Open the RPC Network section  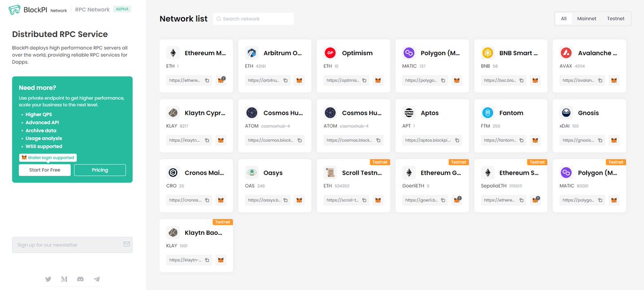click(92, 10)
